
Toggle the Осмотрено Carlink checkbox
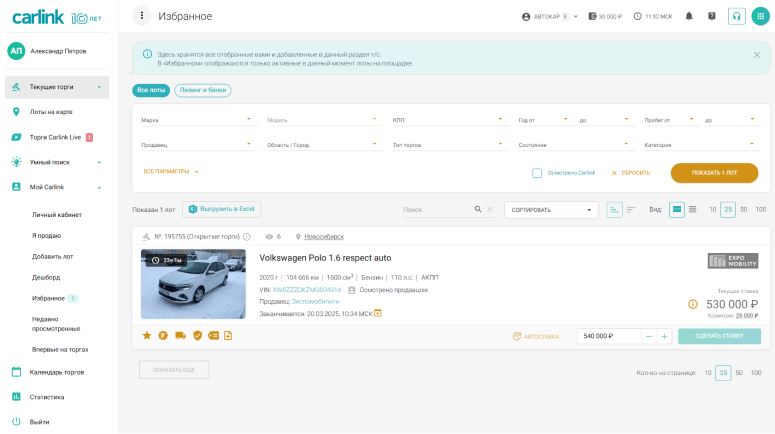(x=537, y=172)
